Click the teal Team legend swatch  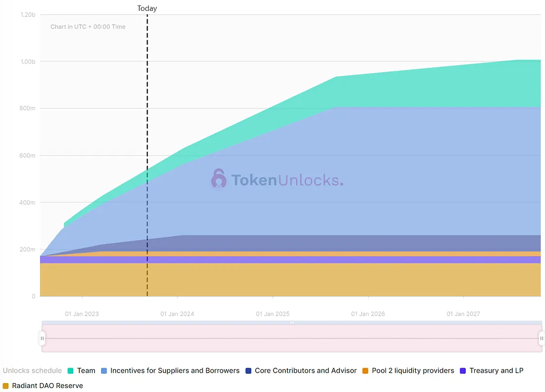pos(70,371)
